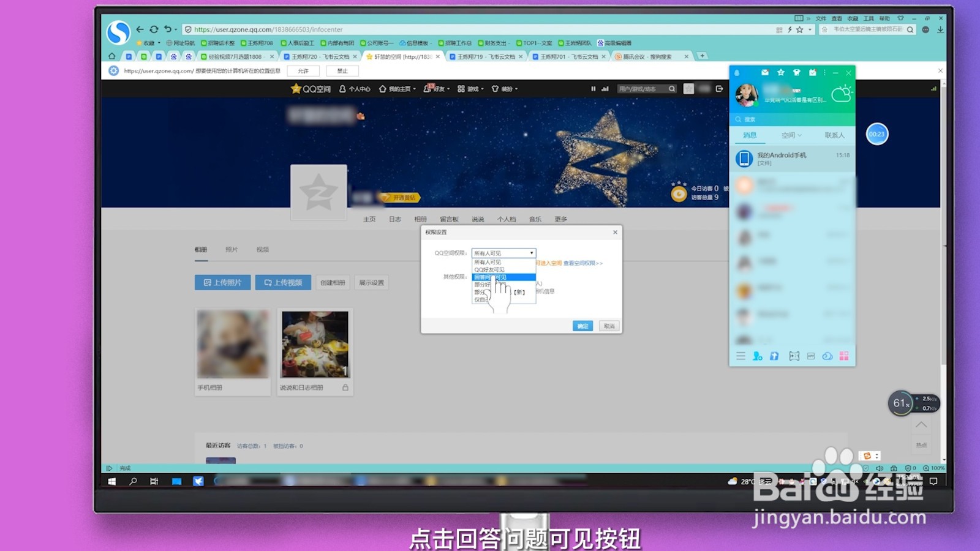This screenshot has height=551, width=980.
Task: Open the QQ main menu hamburger icon
Action: point(741,356)
